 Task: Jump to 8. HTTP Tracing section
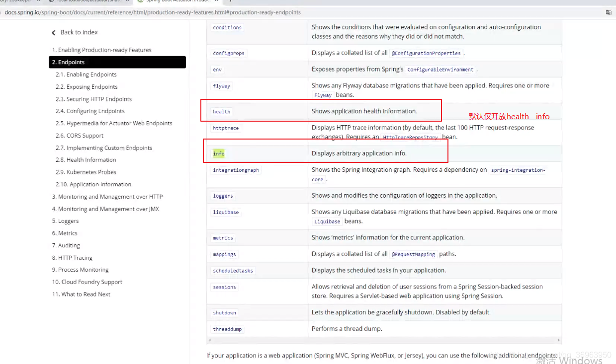[x=72, y=258]
